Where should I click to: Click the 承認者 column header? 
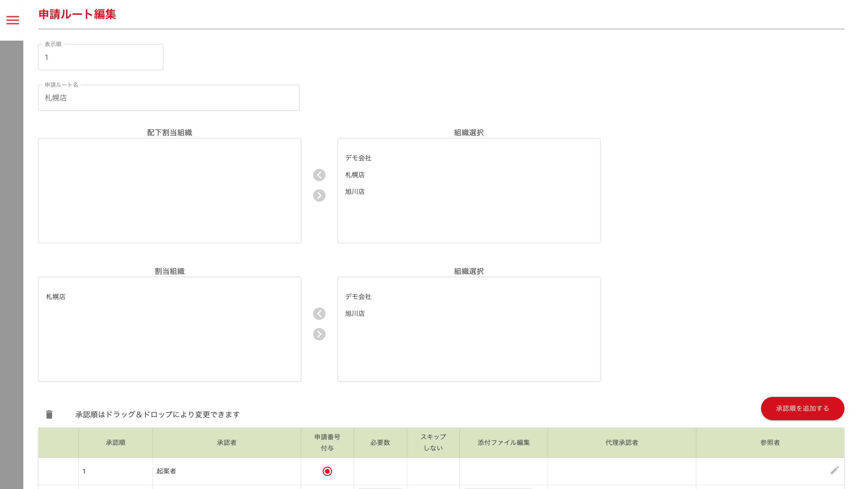[226, 442]
